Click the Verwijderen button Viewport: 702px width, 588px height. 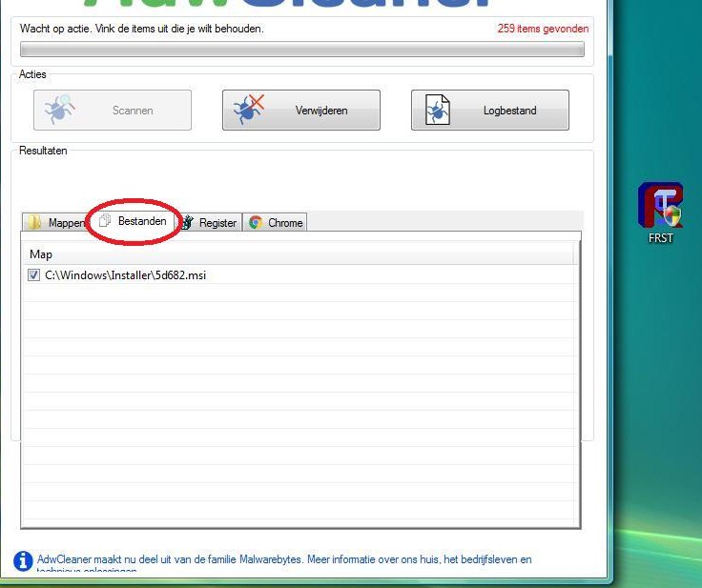[x=301, y=111]
